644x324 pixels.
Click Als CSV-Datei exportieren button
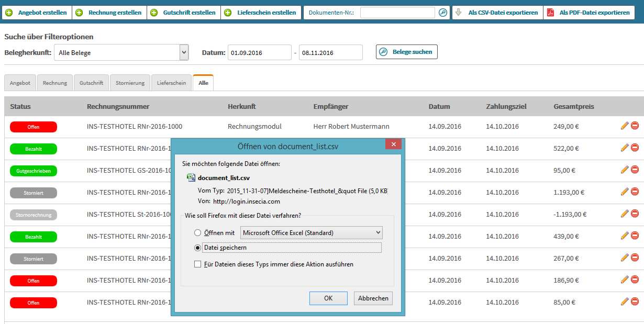click(497, 13)
